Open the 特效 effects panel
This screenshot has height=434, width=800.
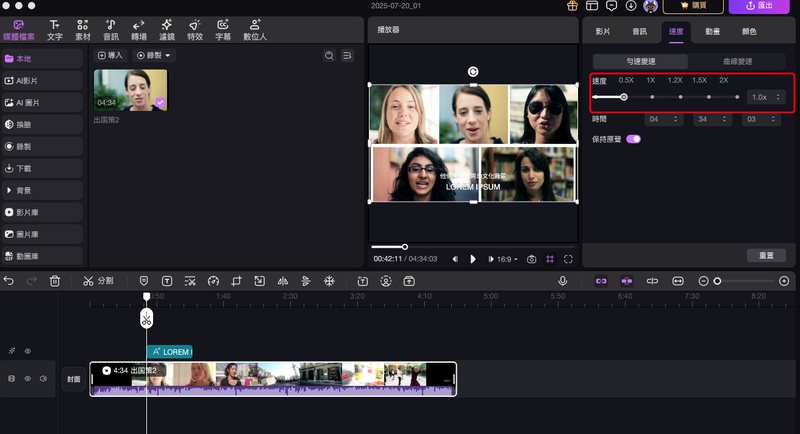pos(195,30)
